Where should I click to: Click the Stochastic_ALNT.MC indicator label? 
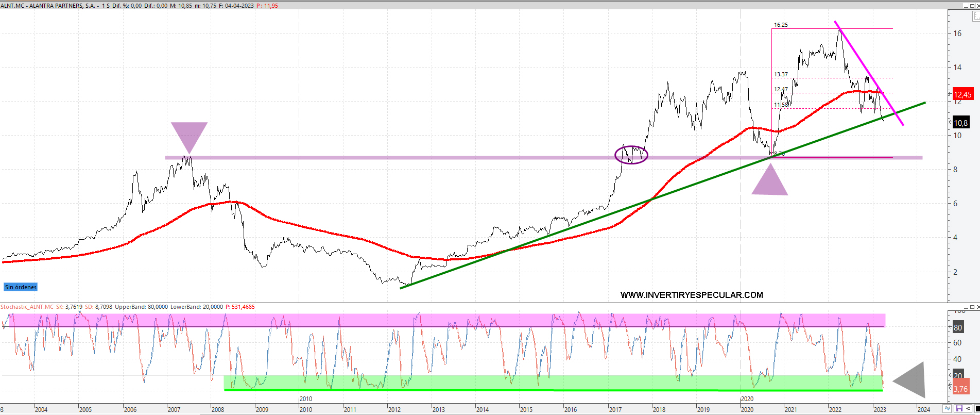tap(27, 307)
